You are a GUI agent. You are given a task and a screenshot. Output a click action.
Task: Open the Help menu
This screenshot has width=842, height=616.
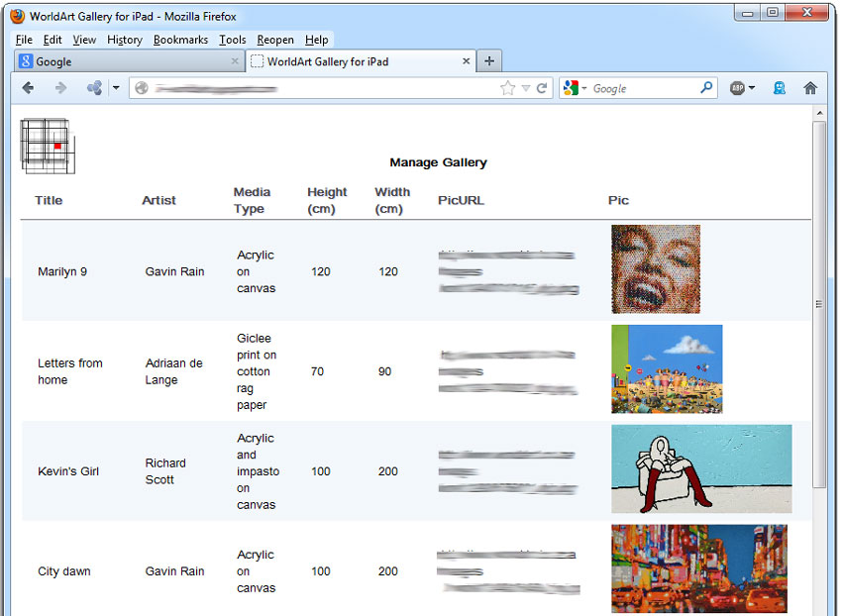[x=316, y=40]
